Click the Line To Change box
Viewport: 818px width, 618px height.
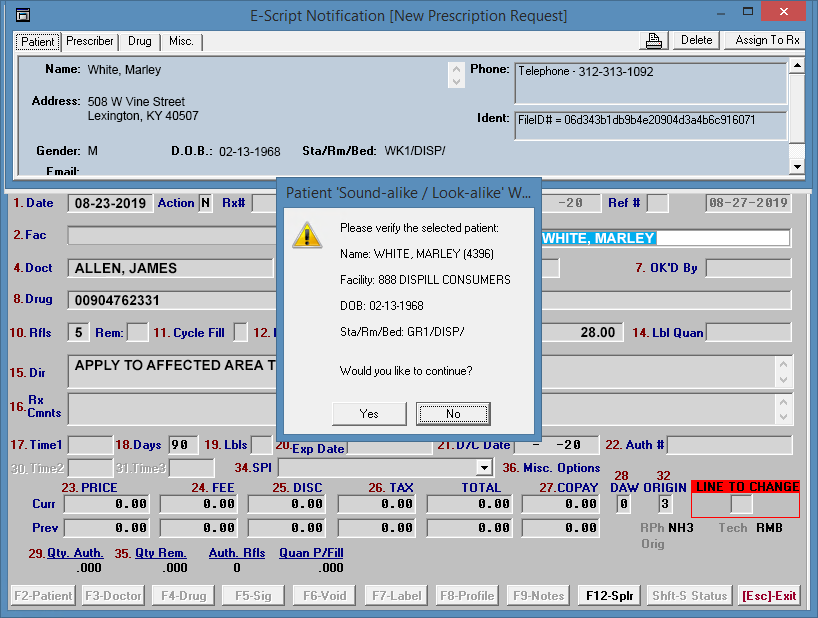741,504
